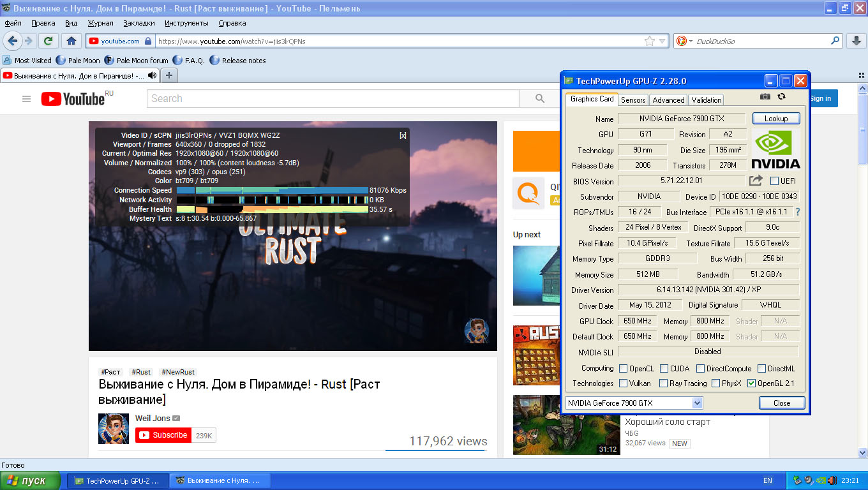The height and width of the screenshot is (490, 868).
Task: Open the Файл menu
Action: pyautogui.click(x=13, y=23)
